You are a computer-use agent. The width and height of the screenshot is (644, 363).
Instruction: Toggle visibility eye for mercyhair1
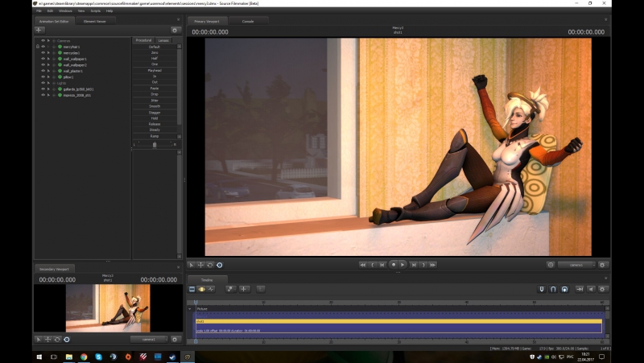(x=43, y=47)
